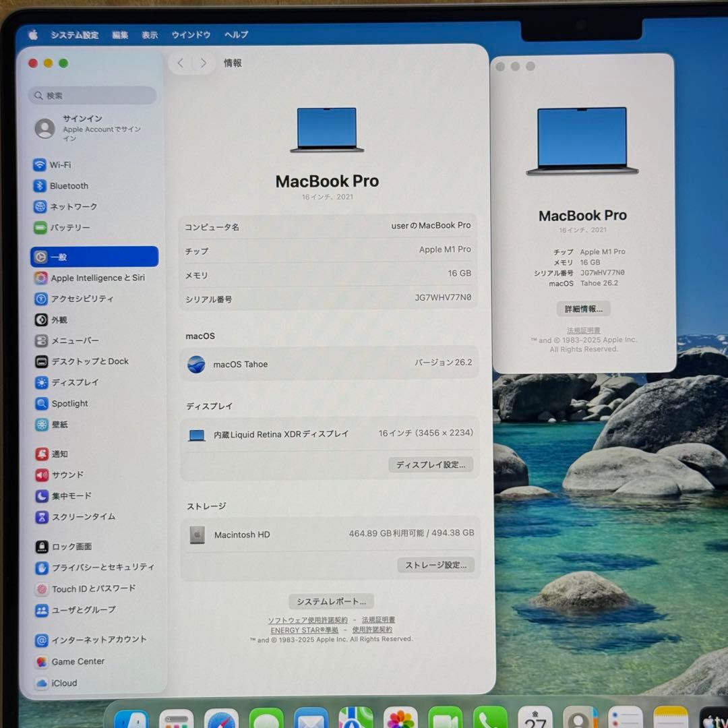
Task: Click the 16 GB memory value in settings
Action: click(x=459, y=274)
